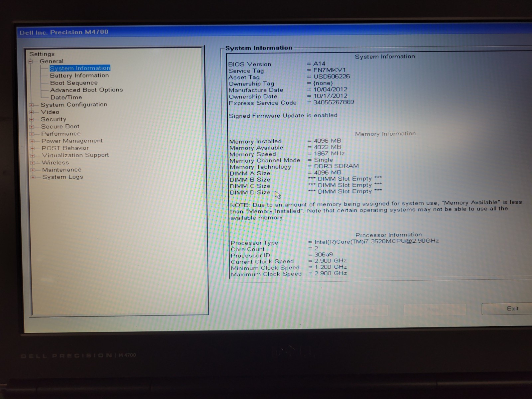Expand the Virtualization Support node
The height and width of the screenshot is (399, 532).
(32, 156)
